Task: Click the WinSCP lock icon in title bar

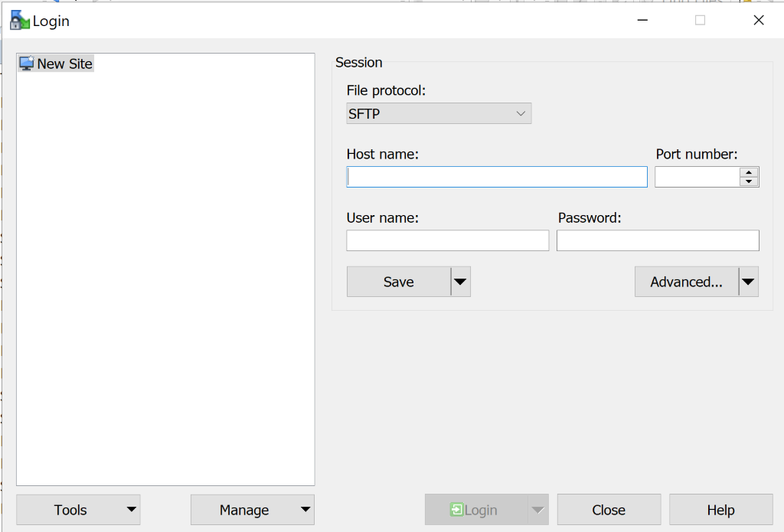Action: (20, 21)
